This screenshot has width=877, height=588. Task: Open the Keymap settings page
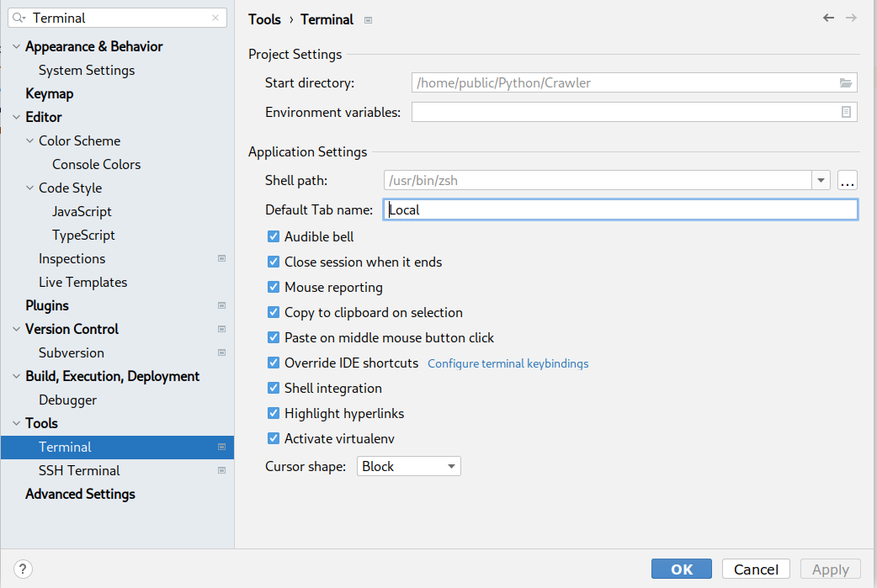pyautogui.click(x=49, y=94)
